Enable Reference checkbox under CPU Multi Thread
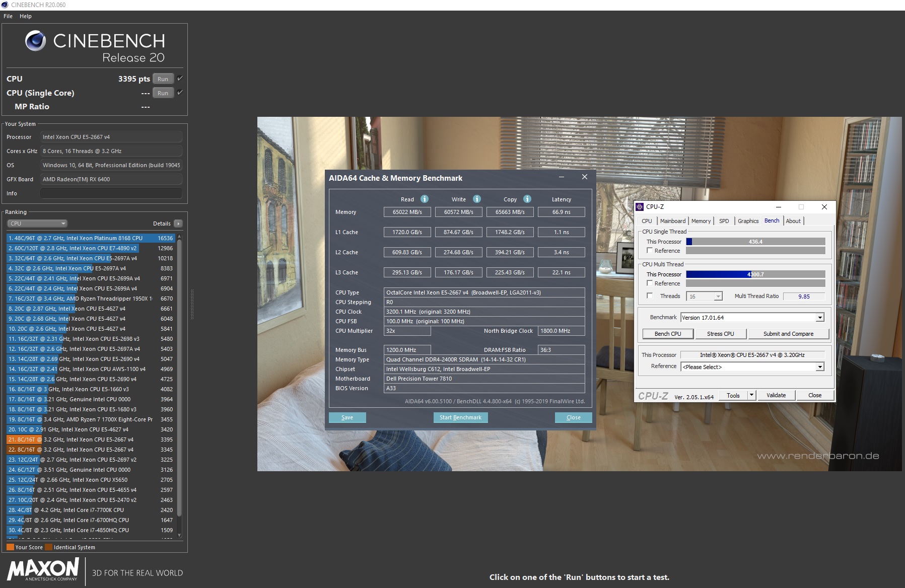Screen dimensions: 905x588 pos(650,283)
